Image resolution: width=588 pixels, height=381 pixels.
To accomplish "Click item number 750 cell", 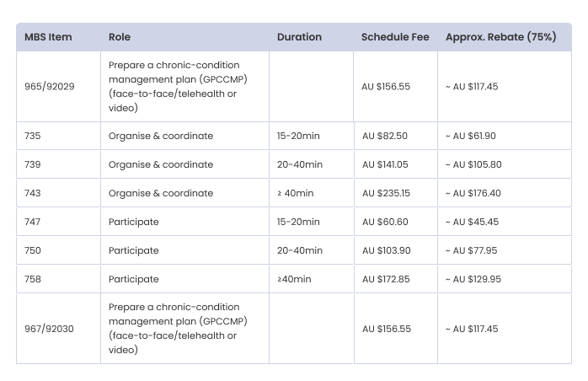I will pos(34,250).
